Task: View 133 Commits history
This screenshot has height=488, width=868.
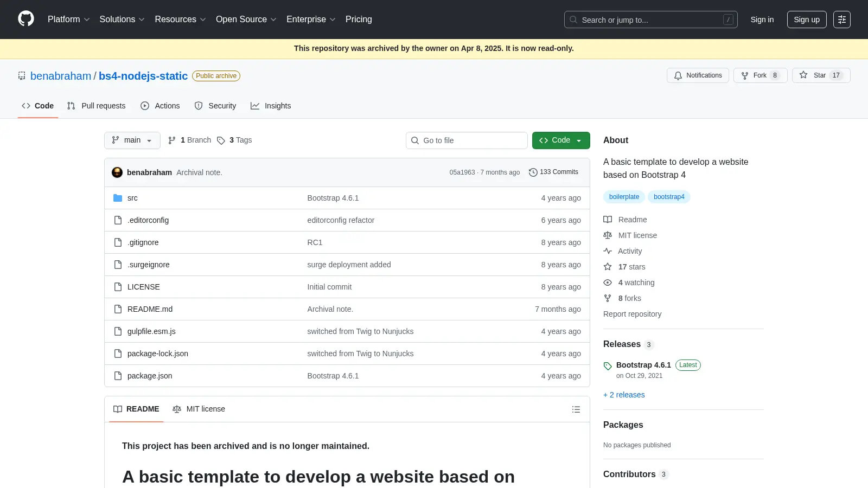Action: tap(554, 172)
